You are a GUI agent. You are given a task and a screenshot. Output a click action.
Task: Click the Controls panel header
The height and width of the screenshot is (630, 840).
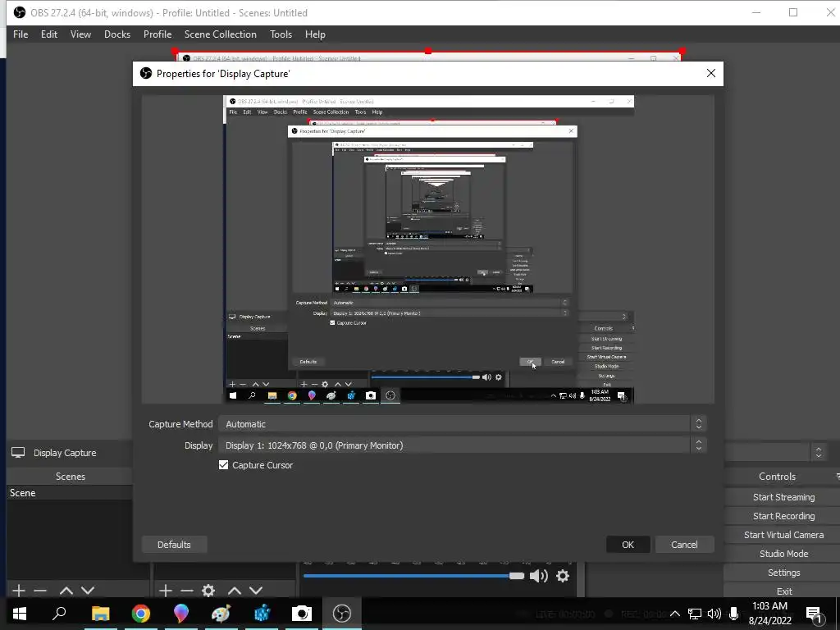pos(778,477)
